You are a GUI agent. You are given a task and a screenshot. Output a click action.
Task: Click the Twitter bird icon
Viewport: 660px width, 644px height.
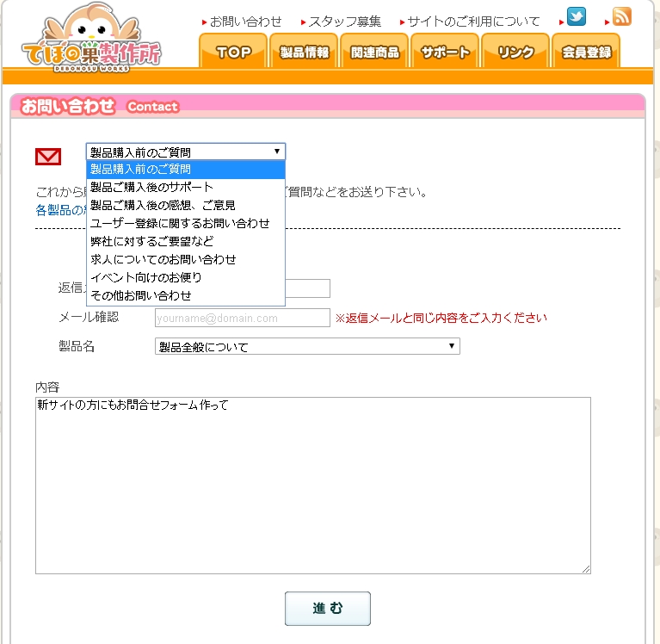(x=577, y=17)
